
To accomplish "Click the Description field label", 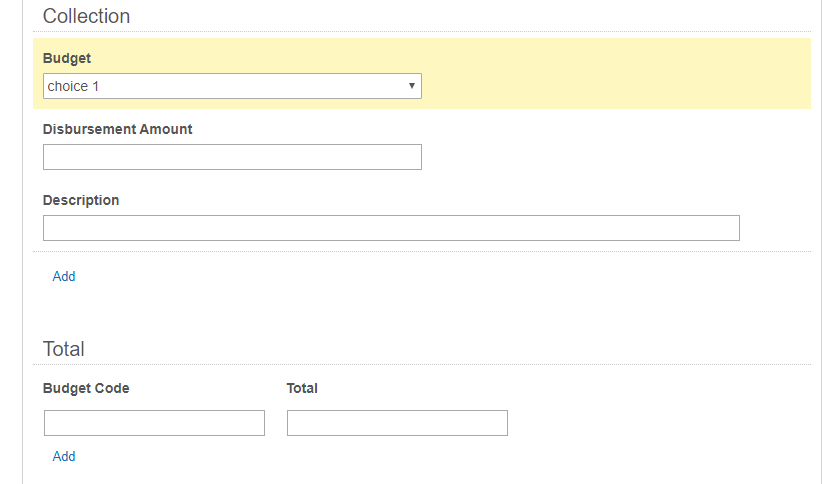I will click(x=81, y=200).
